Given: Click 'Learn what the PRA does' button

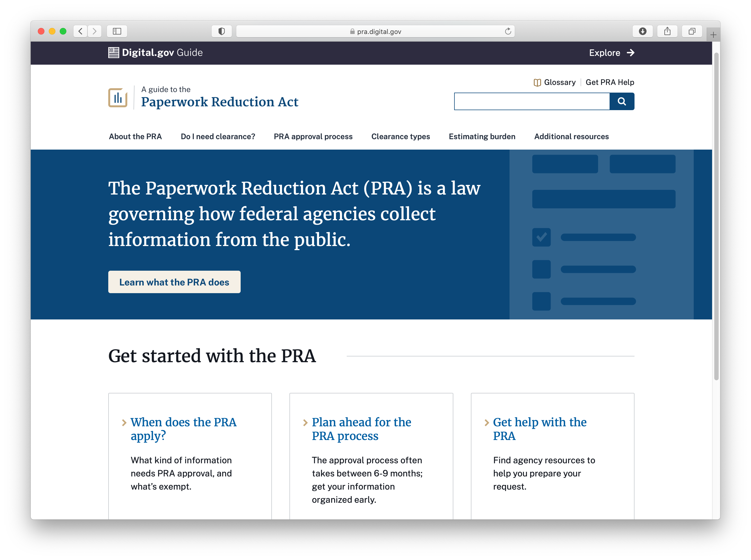Looking at the screenshot, I should click(174, 282).
